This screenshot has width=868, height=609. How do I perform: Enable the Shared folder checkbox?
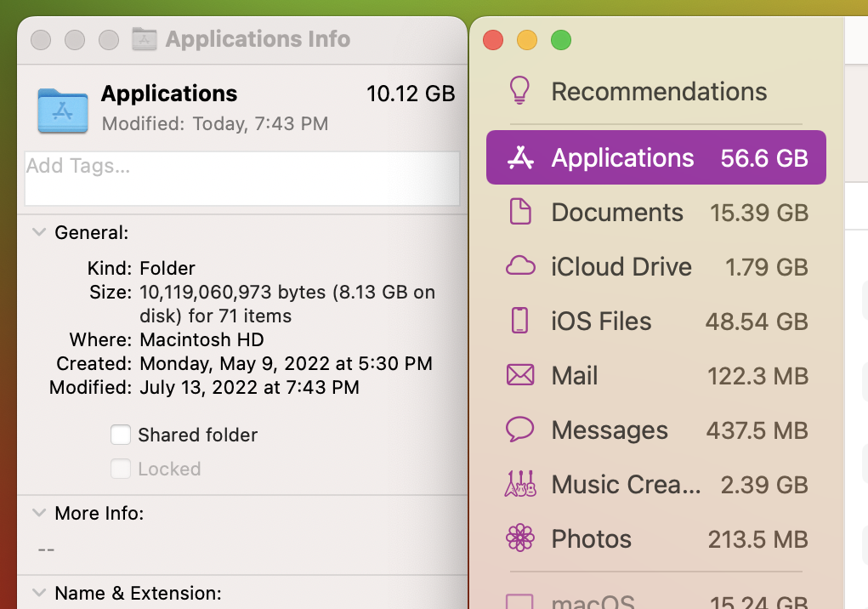(121, 435)
